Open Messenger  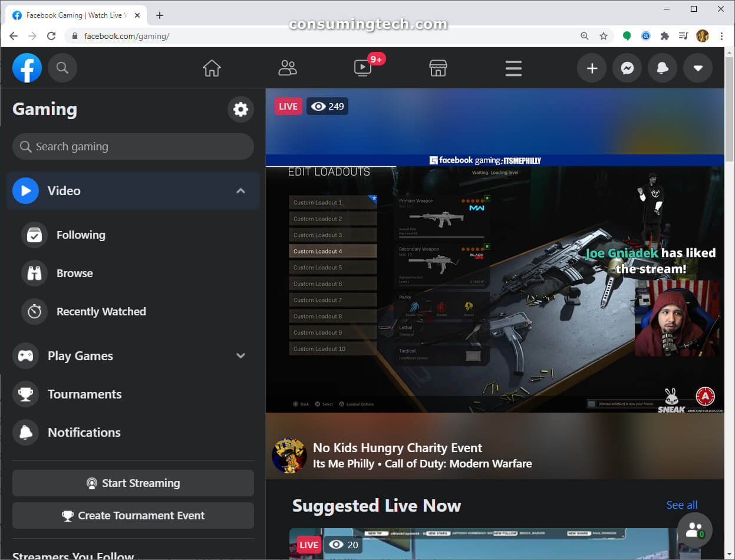(627, 68)
